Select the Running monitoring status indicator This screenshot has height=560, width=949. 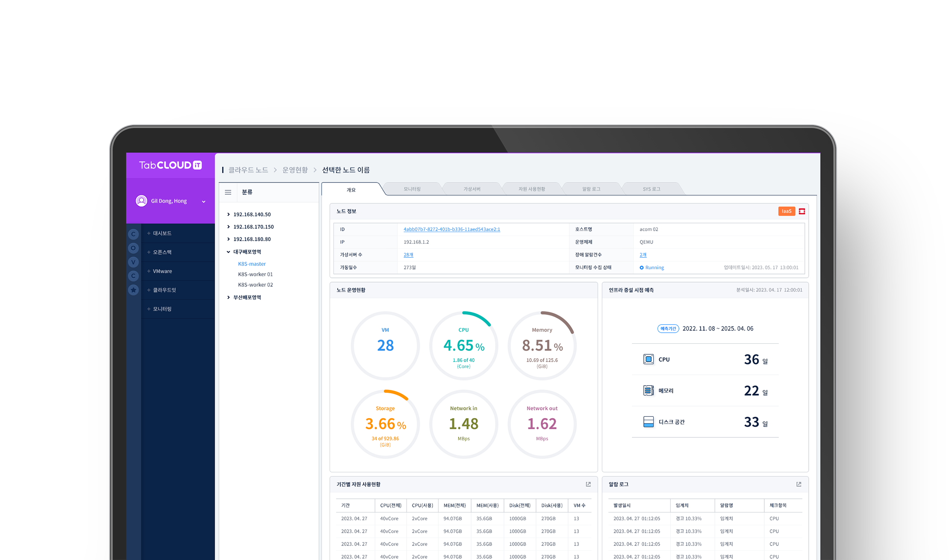(651, 268)
